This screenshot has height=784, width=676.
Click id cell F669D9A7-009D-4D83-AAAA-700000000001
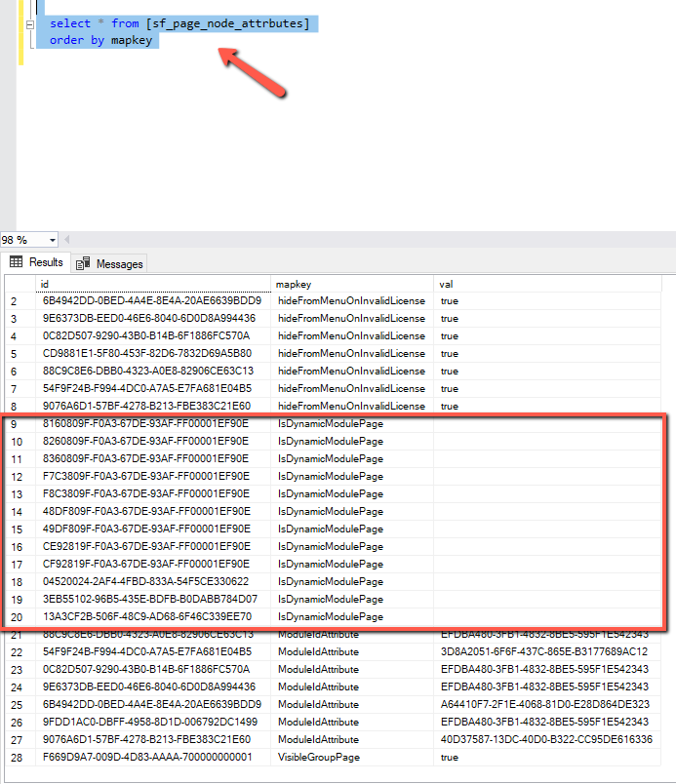153,757
